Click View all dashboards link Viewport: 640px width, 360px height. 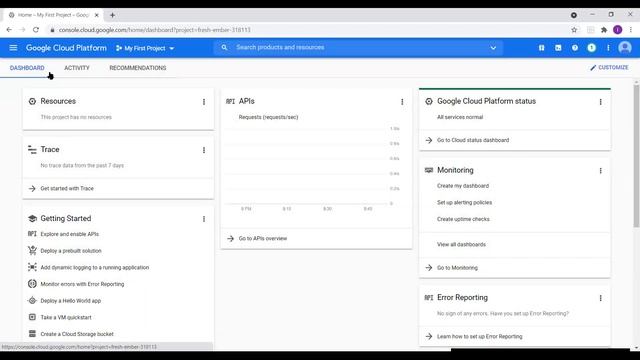tap(461, 244)
